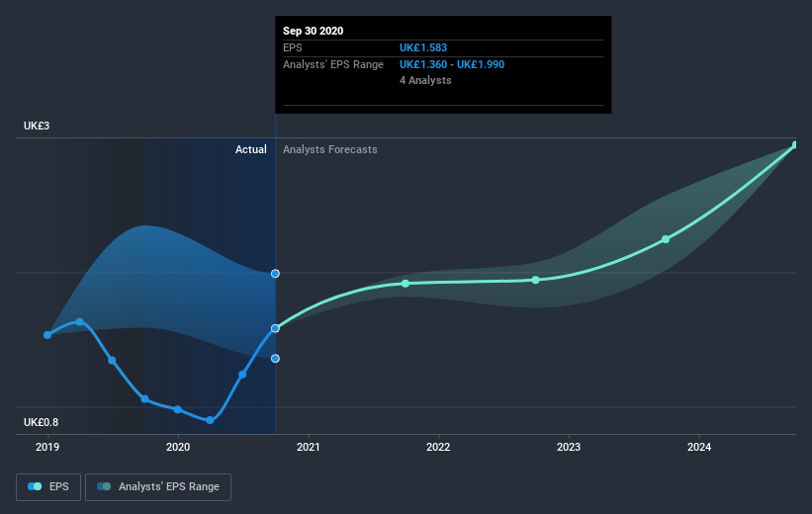Select the late 2019 EPS data point

(145, 399)
